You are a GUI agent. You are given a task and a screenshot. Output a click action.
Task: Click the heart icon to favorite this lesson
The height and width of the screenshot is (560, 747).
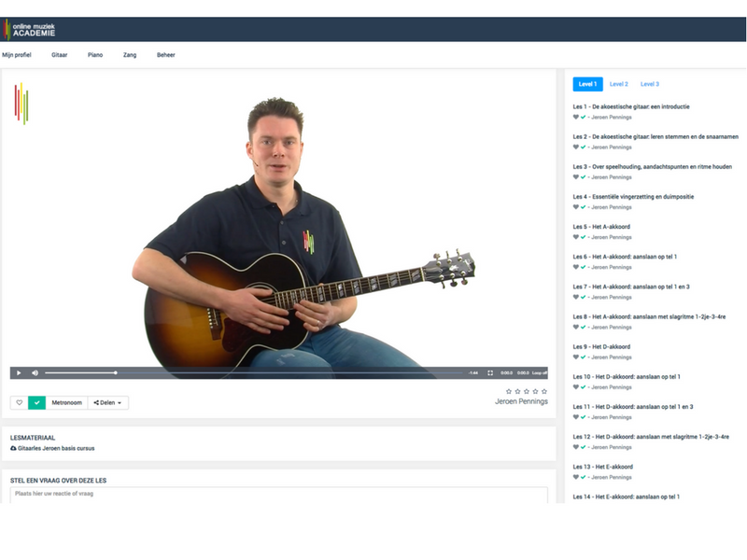[x=19, y=403]
